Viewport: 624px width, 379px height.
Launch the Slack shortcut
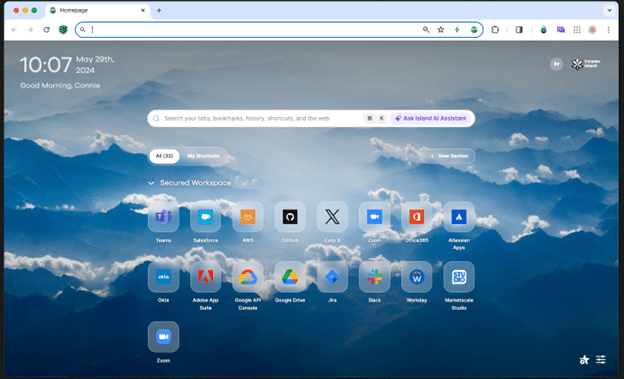[x=374, y=277]
